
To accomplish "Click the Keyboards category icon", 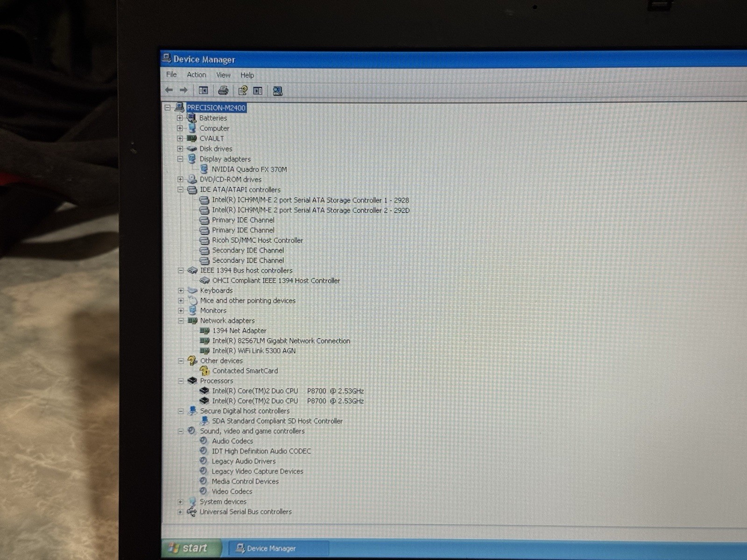I will click(192, 290).
